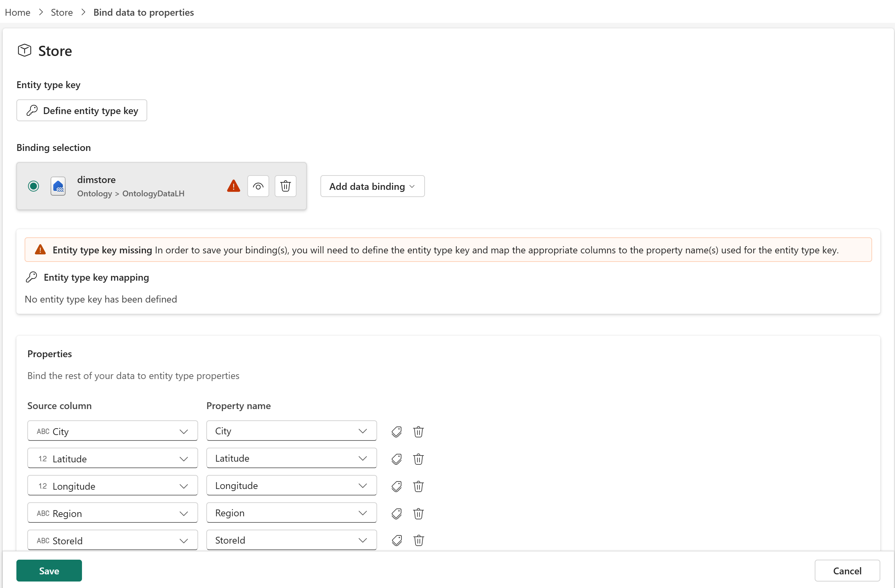Delete the Latitude property row
895x588 pixels.
(418, 459)
